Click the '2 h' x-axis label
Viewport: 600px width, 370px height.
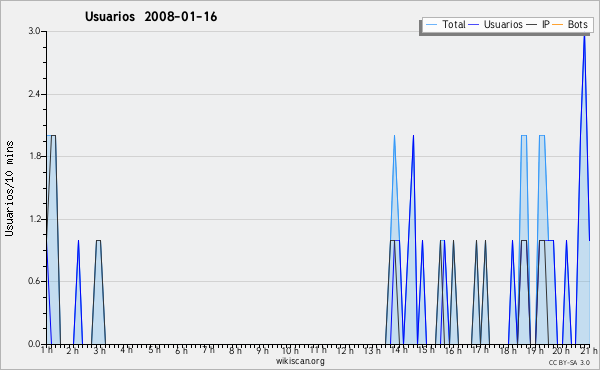(x=72, y=350)
